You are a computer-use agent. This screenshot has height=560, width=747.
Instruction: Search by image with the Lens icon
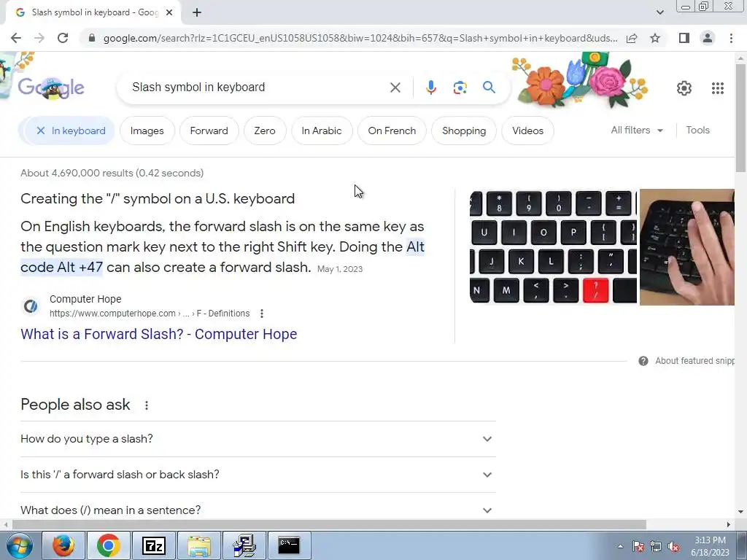tap(460, 87)
